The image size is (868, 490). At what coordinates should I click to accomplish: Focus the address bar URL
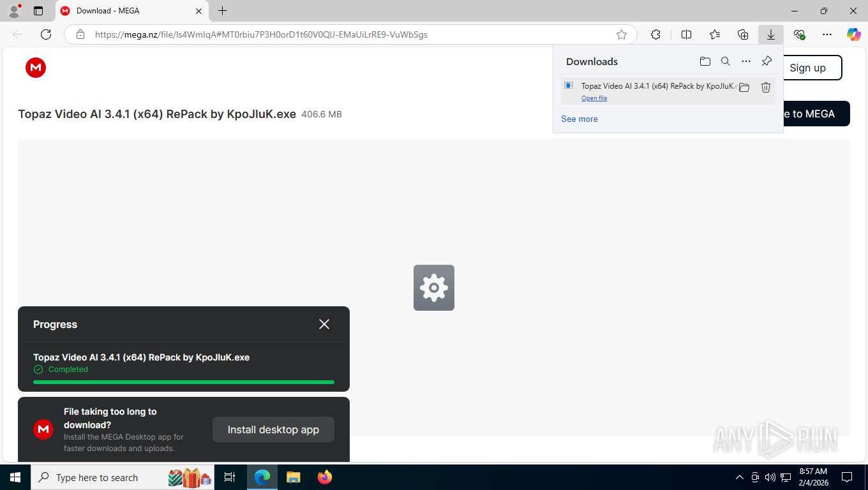[261, 34]
